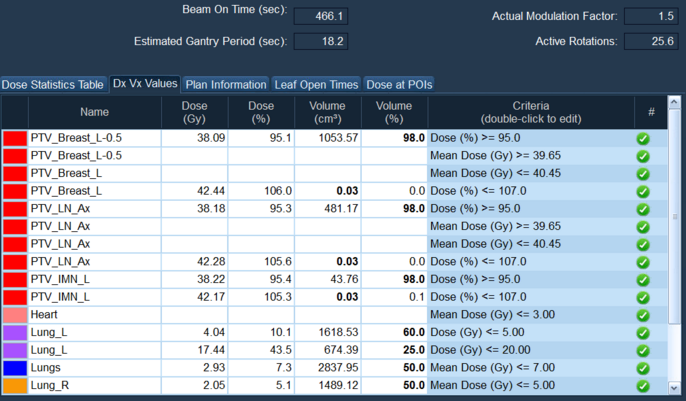Viewport: 686px width, 401px height.
Task: Select the Heart Mean Dose <= 3.00 criteria cell
Action: 530,315
